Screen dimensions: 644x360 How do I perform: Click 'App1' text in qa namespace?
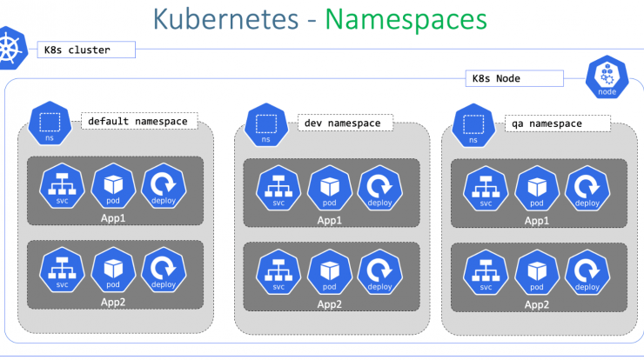click(537, 221)
